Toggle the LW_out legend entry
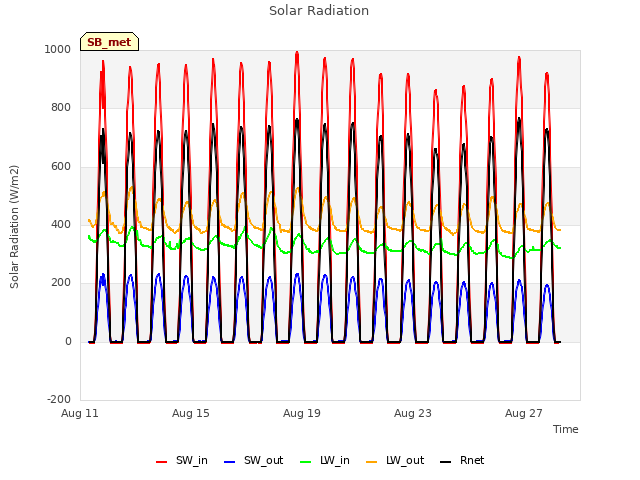 click(395, 461)
